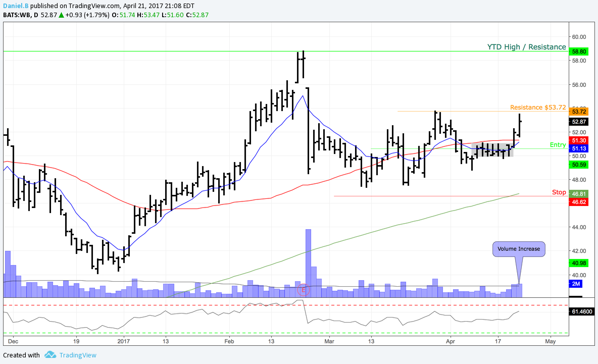Click the Mar date axis label

tap(329, 341)
